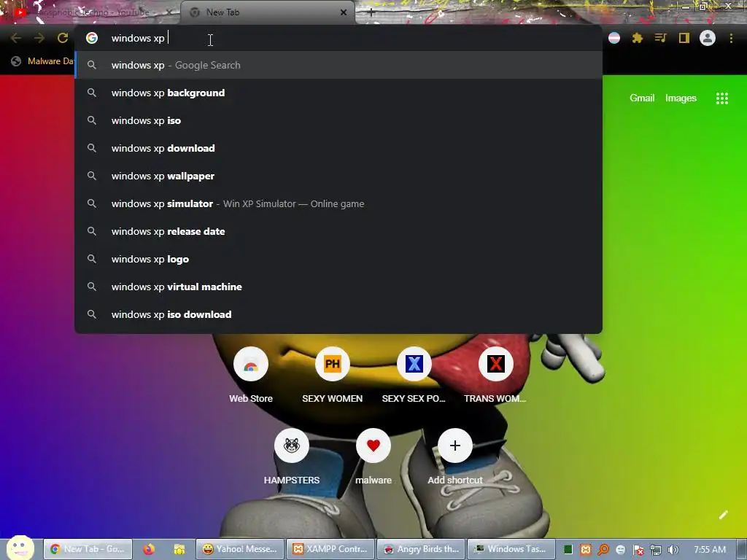Toggle the side panel icon
The height and width of the screenshot is (560, 747).
pyautogui.click(x=684, y=38)
